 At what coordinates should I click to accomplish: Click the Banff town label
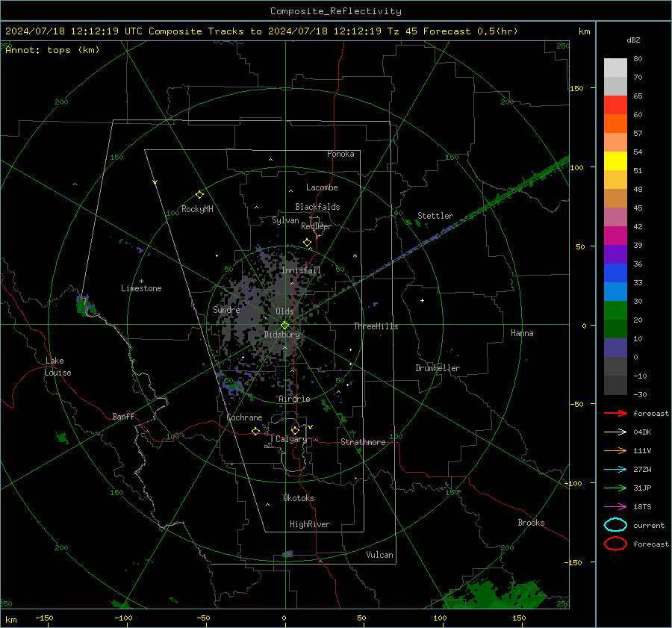pyautogui.click(x=123, y=417)
